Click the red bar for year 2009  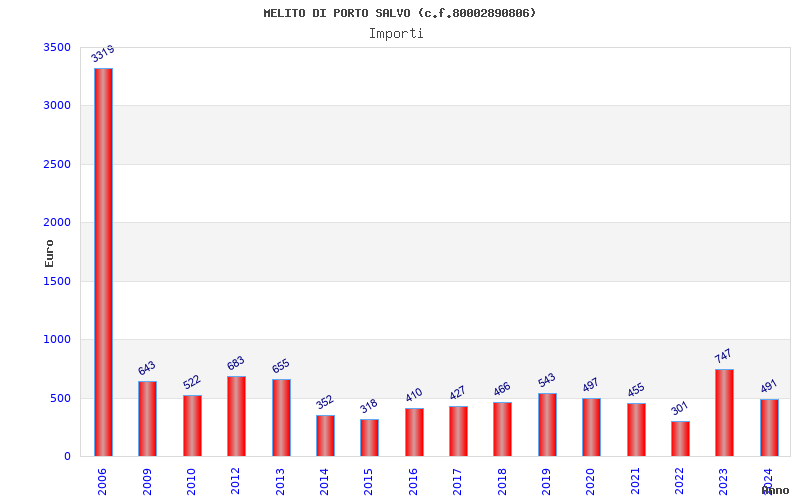[x=147, y=418]
